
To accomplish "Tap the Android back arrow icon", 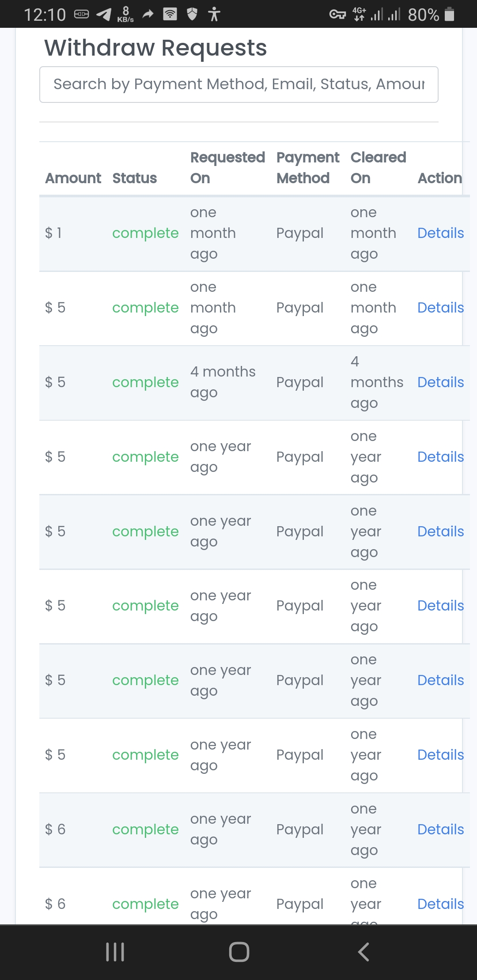I will pyautogui.click(x=363, y=952).
